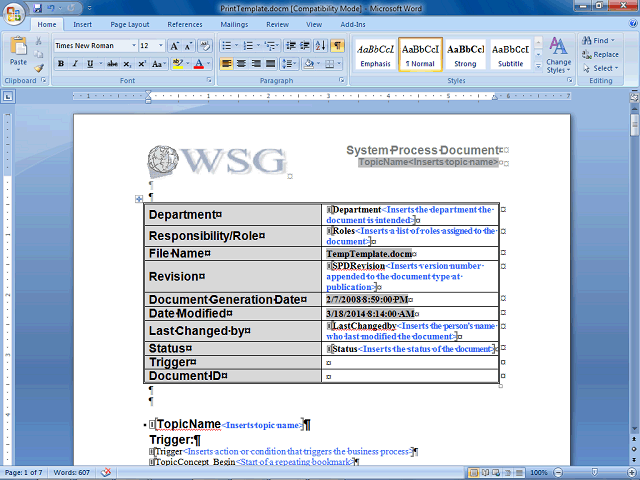Grow font size button
The width and height of the screenshot is (640, 480).
pyautogui.click(x=174, y=46)
